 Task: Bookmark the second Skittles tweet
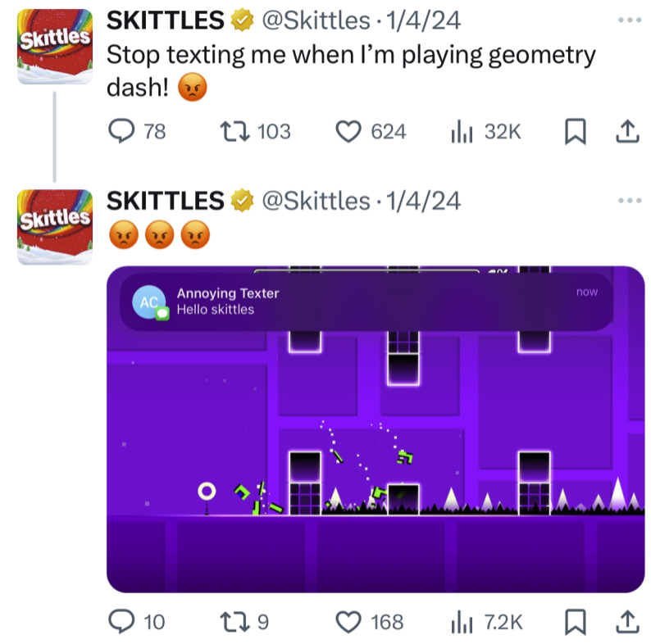coord(575,622)
